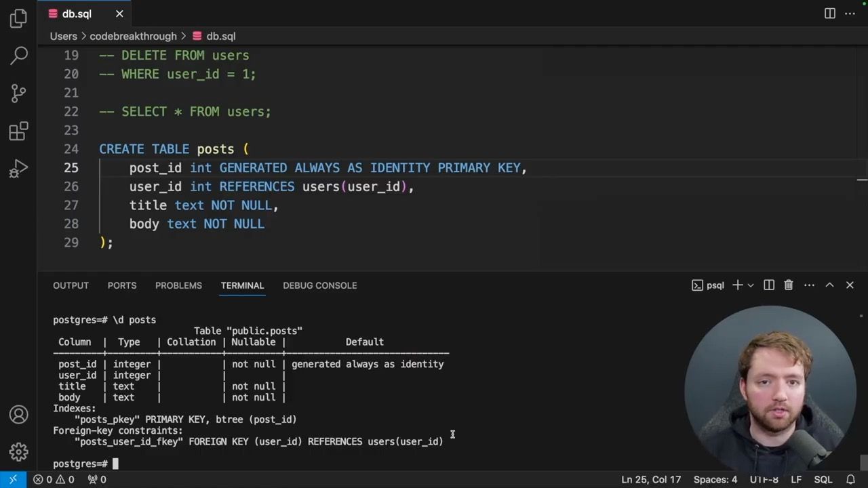Open the notifications bell
The image size is (868, 488).
(850, 479)
